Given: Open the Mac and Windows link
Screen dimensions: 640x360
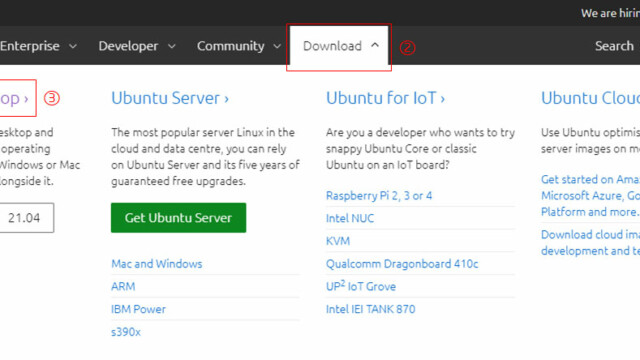Looking at the screenshot, I should click(157, 264).
